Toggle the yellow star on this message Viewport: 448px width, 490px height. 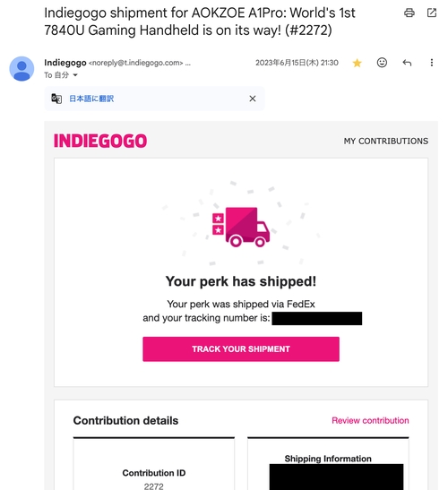coord(357,63)
